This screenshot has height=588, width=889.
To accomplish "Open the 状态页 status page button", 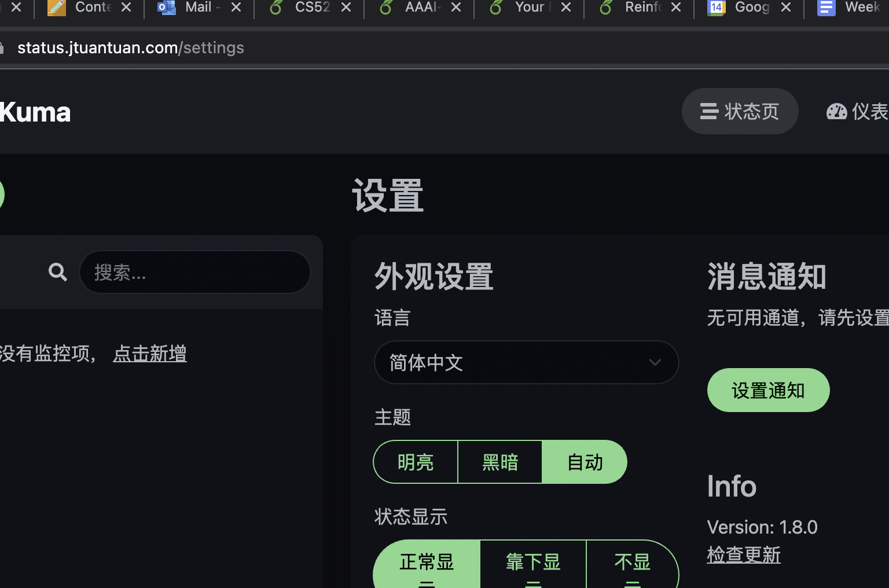I will 740,111.
